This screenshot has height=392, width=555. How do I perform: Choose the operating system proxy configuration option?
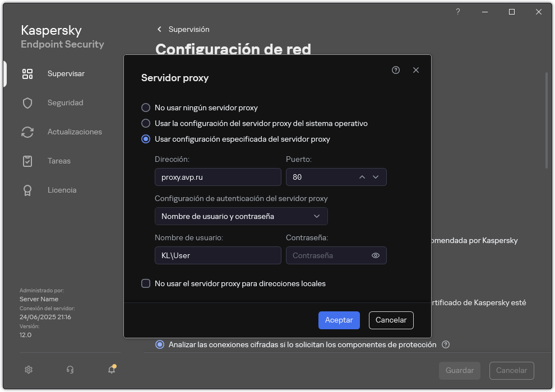click(x=146, y=123)
